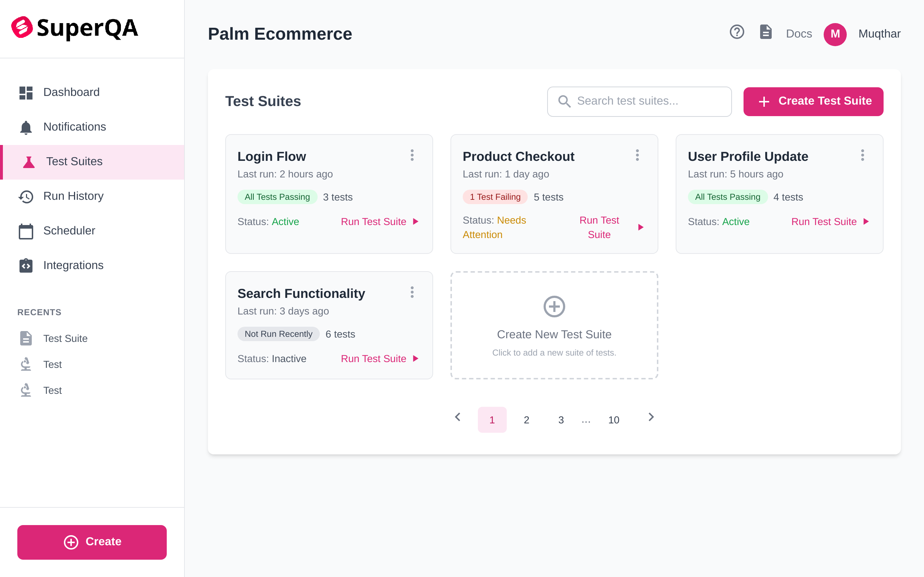924x577 pixels.
Task: Click the document icon next to Docs
Action: click(766, 32)
